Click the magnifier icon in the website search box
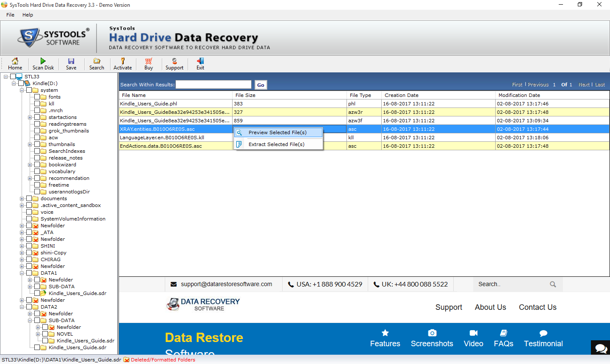Viewport: 610px width, 364px height. (x=553, y=284)
